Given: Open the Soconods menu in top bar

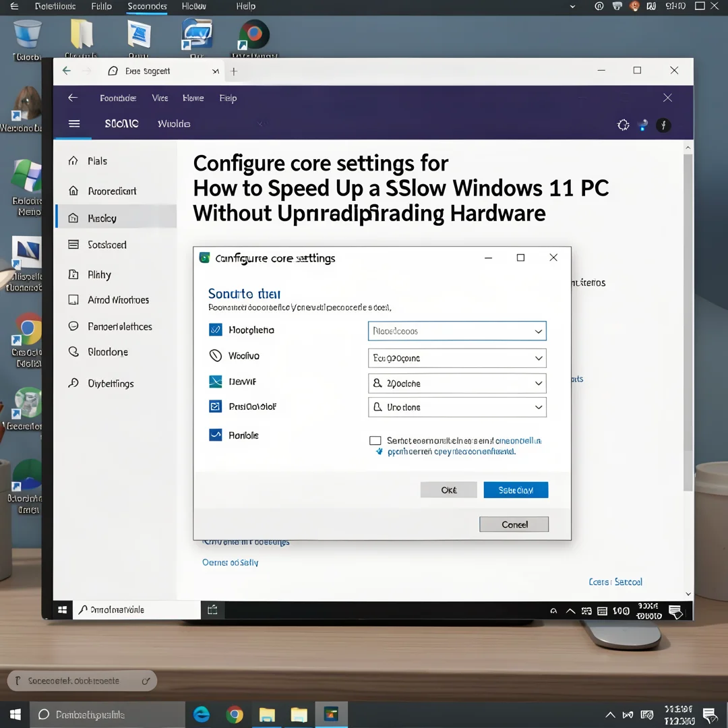Looking at the screenshot, I should tap(147, 7).
